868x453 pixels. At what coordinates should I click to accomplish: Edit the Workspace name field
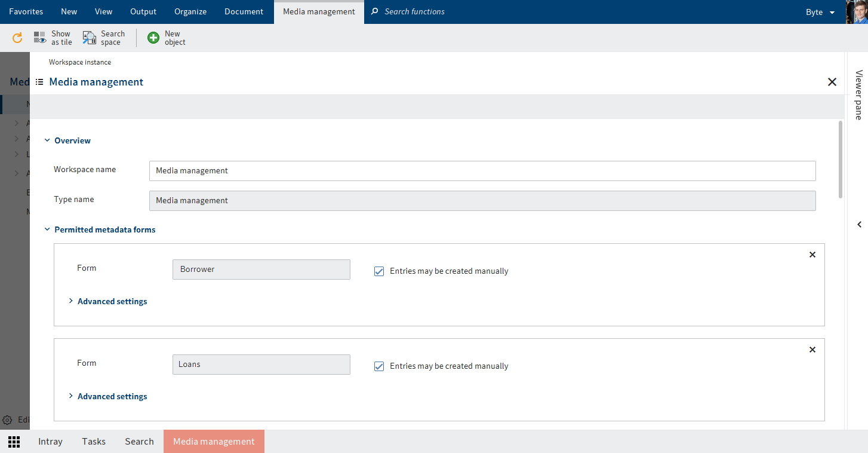tap(482, 171)
